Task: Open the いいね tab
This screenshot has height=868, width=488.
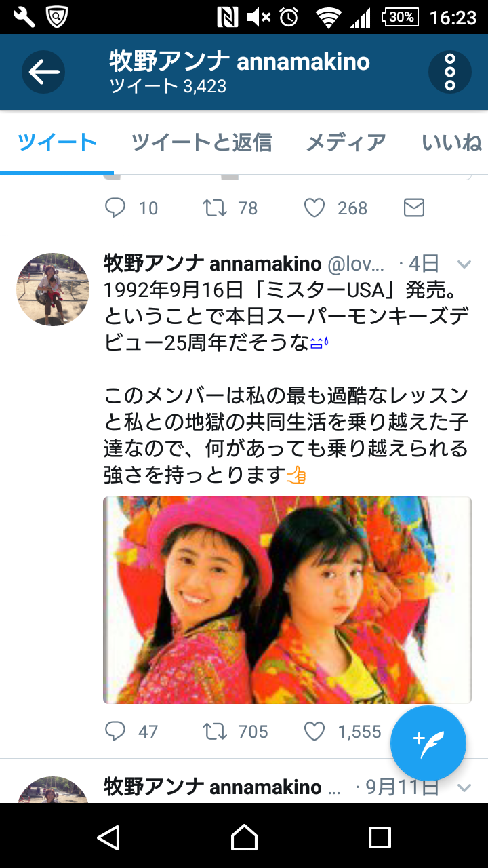Action: (451, 142)
